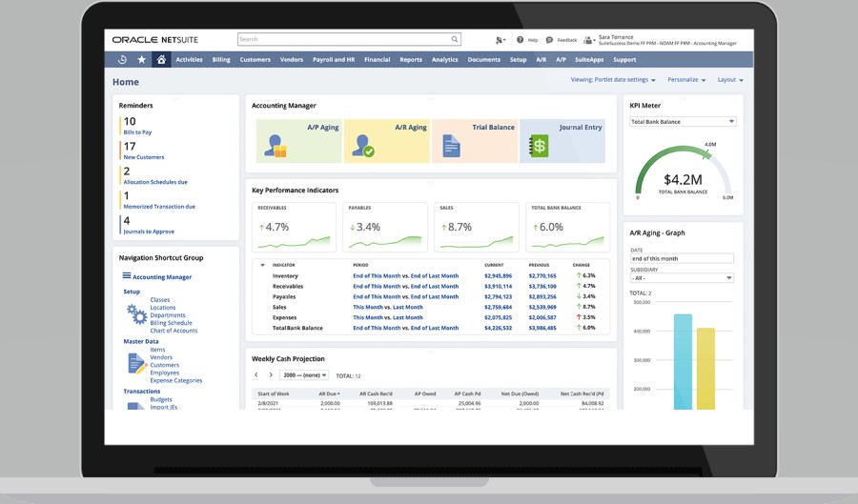Open the Journal Entry tile

click(x=562, y=140)
